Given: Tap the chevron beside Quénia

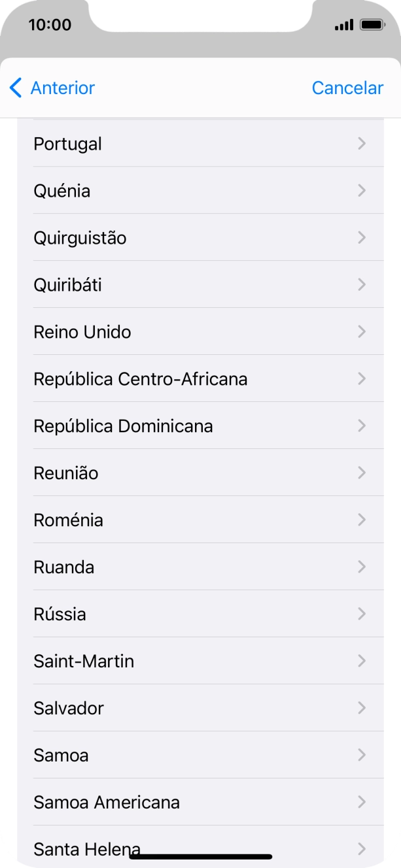Looking at the screenshot, I should [x=362, y=191].
